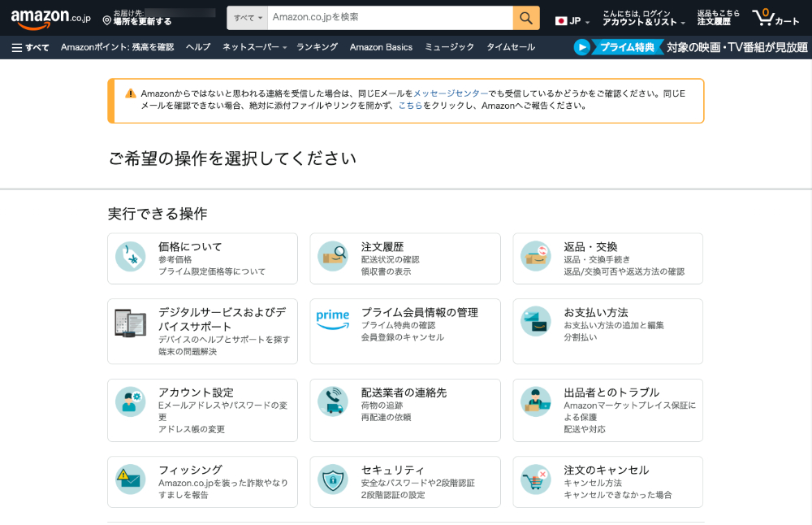
Task: Click the shield lock icon for セキュリティ
Action: click(x=333, y=479)
